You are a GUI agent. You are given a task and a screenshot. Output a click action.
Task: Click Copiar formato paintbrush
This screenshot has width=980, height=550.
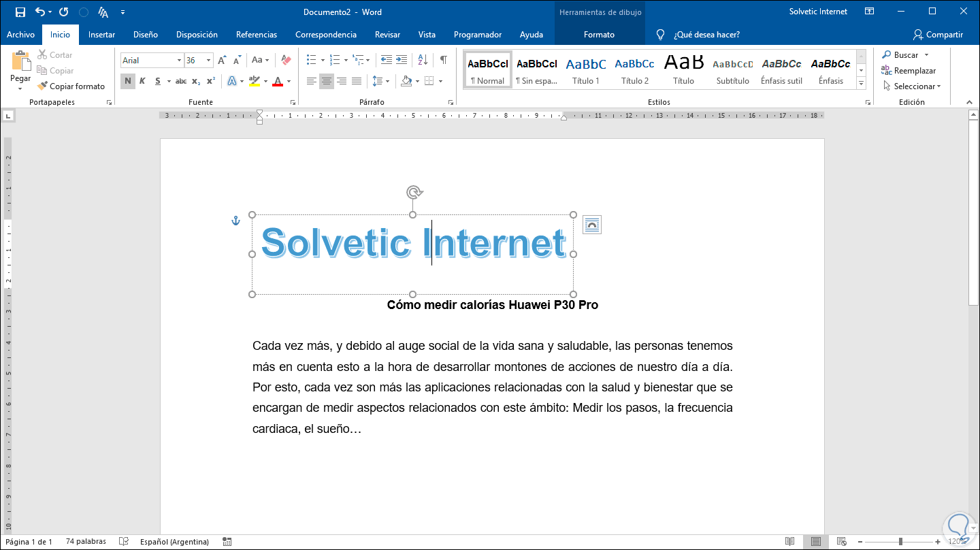pyautogui.click(x=71, y=86)
